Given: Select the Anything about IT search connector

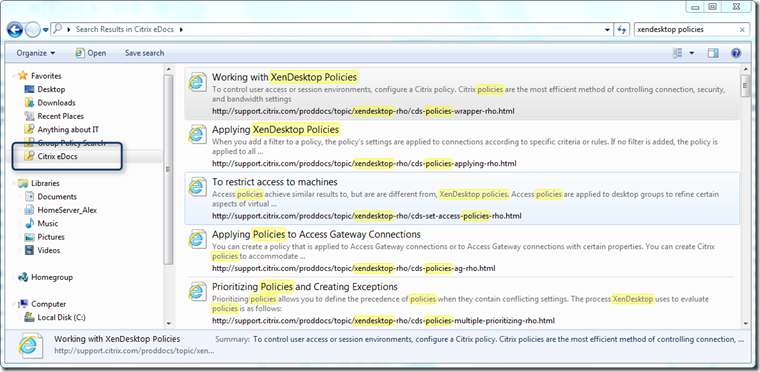Looking at the screenshot, I should pos(68,129).
